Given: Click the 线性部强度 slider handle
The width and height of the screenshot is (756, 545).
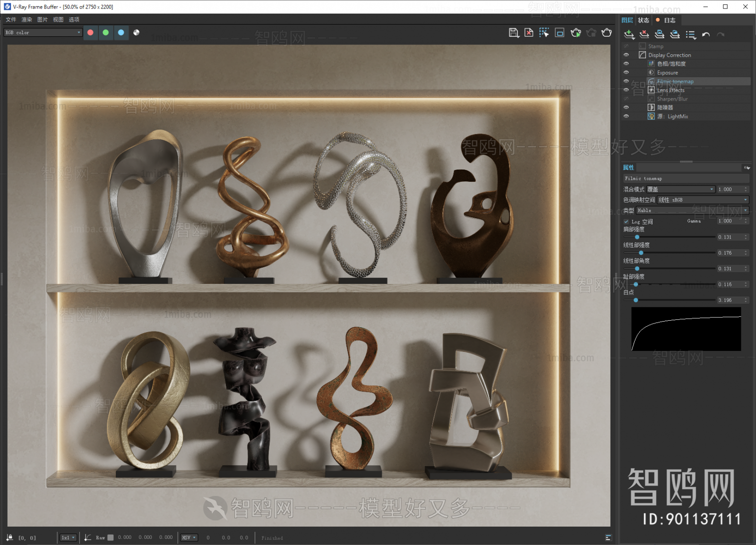Looking at the screenshot, I should 641,253.
